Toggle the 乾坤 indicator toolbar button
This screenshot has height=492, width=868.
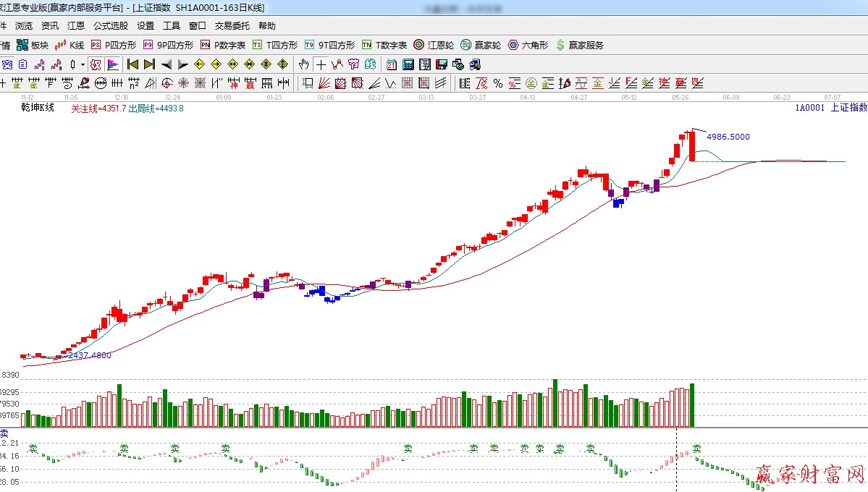pos(96,64)
